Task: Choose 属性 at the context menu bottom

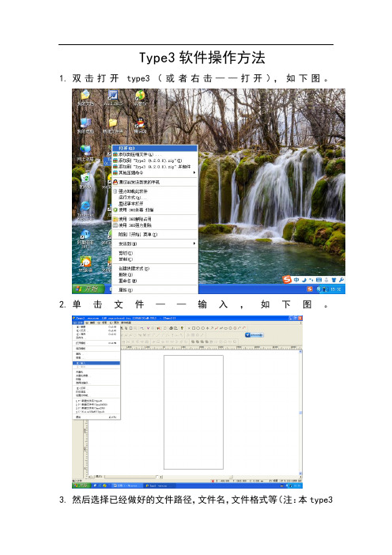Action: tap(155, 290)
